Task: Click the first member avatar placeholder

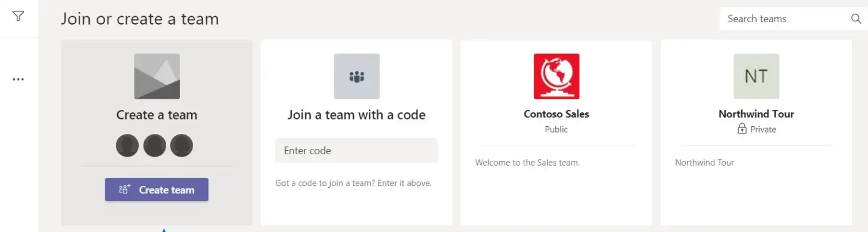Action: pyautogui.click(x=127, y=145)
